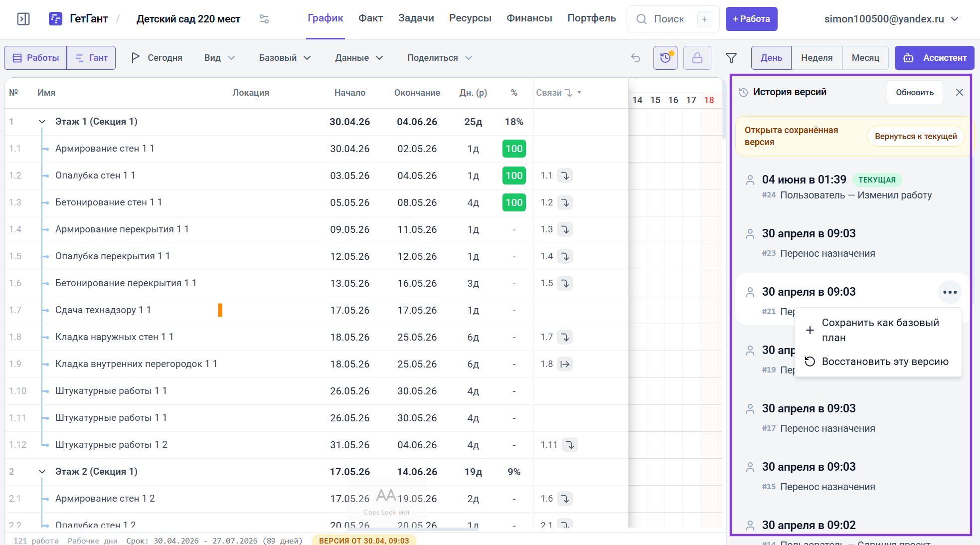Open the filter funnel icon
The width and height of the screenshot is (980, 545).
(x=731, y=58)
